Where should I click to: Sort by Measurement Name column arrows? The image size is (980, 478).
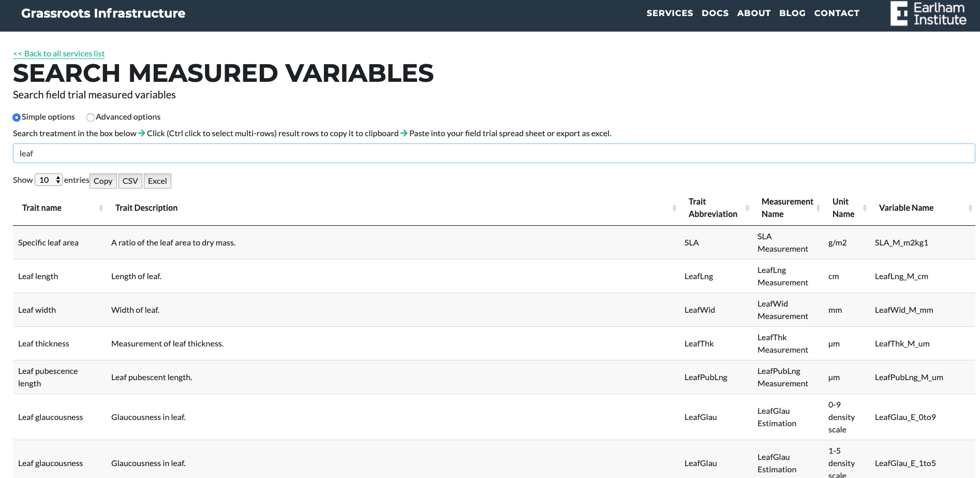[818, 208]
